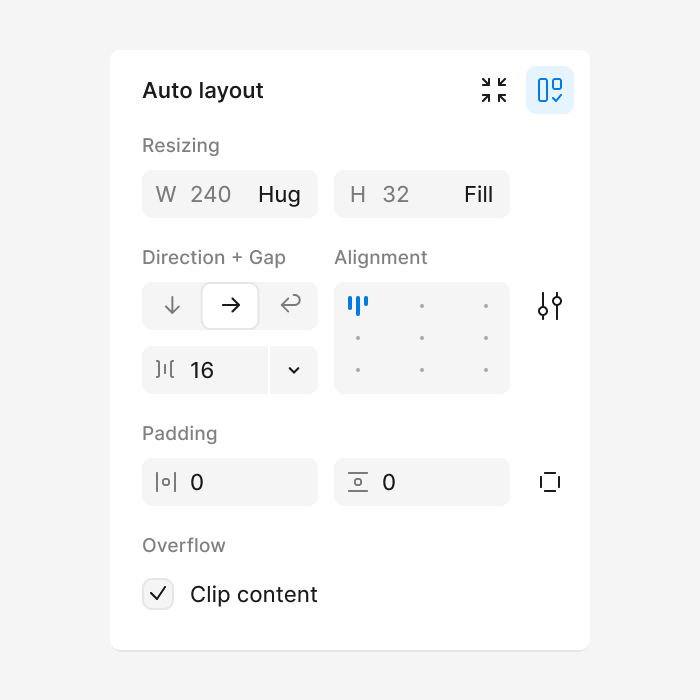The width and height of the screenshot is (700, 700).
Task: Click the collapse auto layout arrows icon
Action: (494, 90)
